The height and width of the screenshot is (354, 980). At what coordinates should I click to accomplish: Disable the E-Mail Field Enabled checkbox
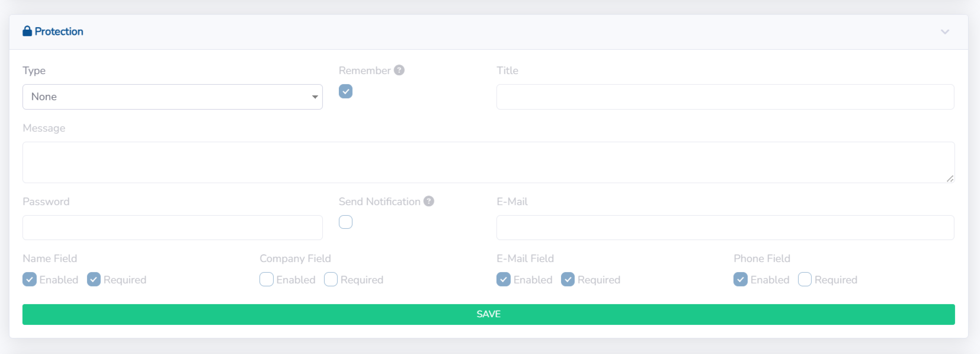pyautogui.click(x=504, y=279)
